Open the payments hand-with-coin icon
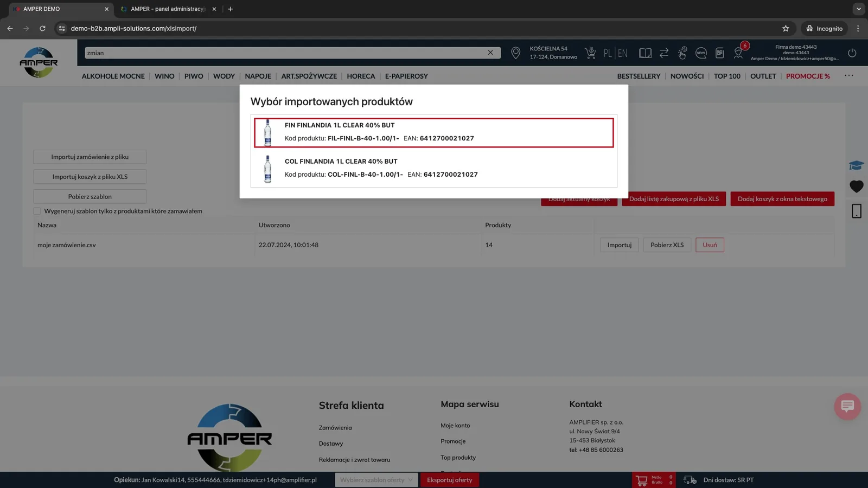This screenshot has height=488, width=868. [x=682, y=53]
